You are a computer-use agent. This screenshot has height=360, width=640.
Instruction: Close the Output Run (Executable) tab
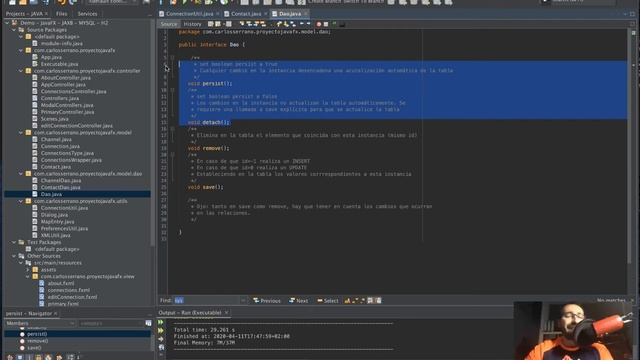(227, 313)
